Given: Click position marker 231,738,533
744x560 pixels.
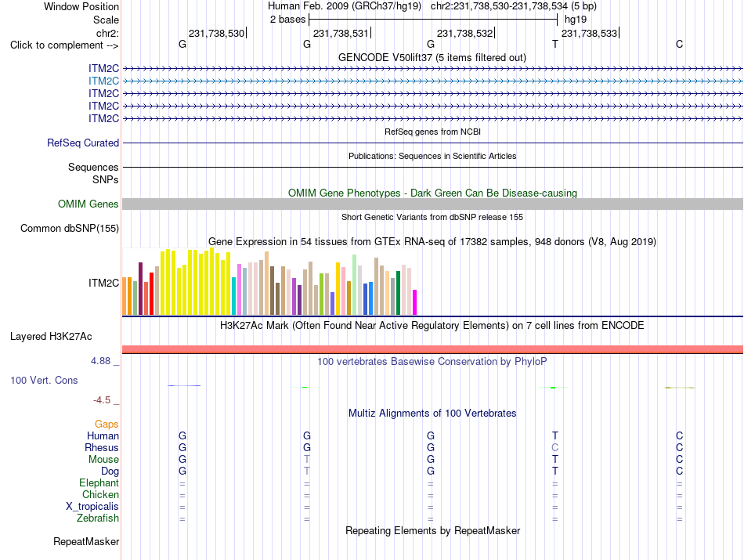Looking at the screenshot, I should click(590, 33).
